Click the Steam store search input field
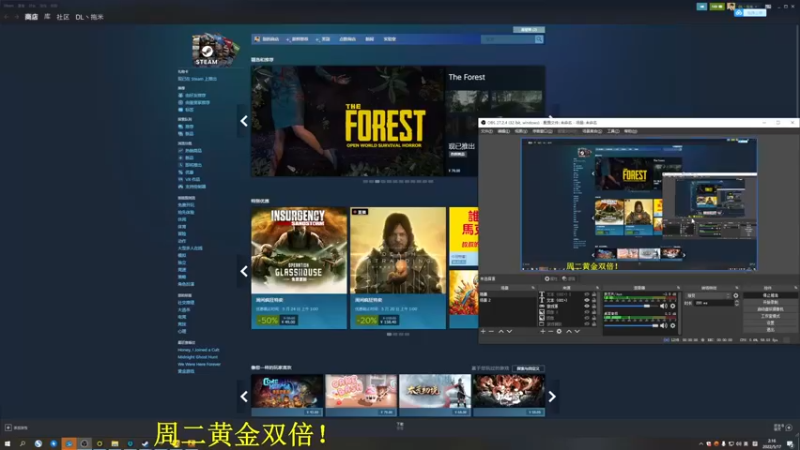 click(x=508, y=39)
